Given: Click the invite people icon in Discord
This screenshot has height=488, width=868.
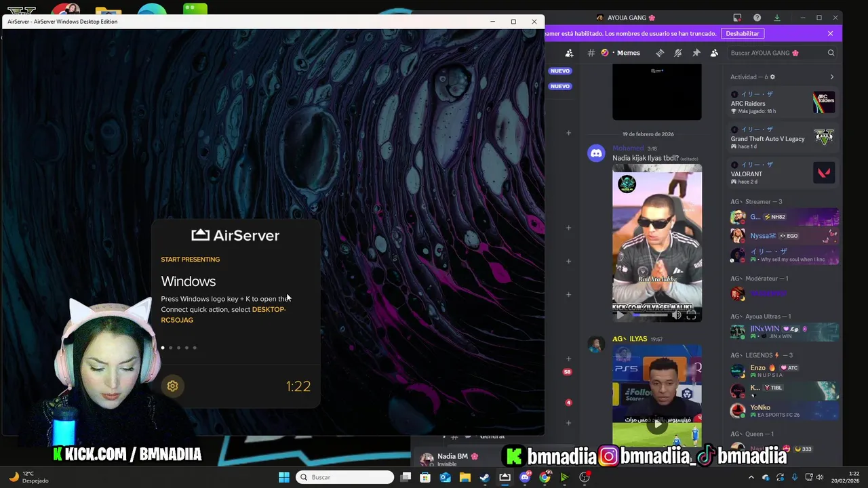Looking at the screenshot, I should [x=569, y=53].
